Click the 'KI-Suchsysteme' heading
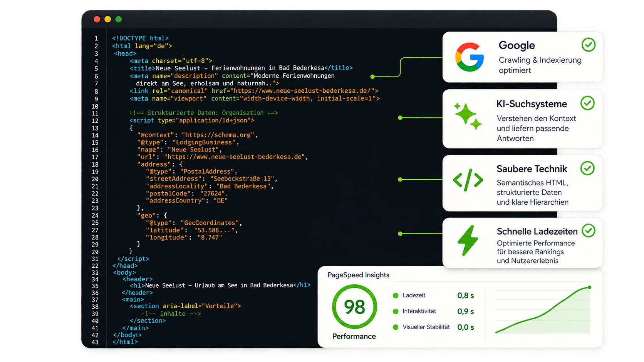Viewport: 644px width, 362px height. [532, 104]
